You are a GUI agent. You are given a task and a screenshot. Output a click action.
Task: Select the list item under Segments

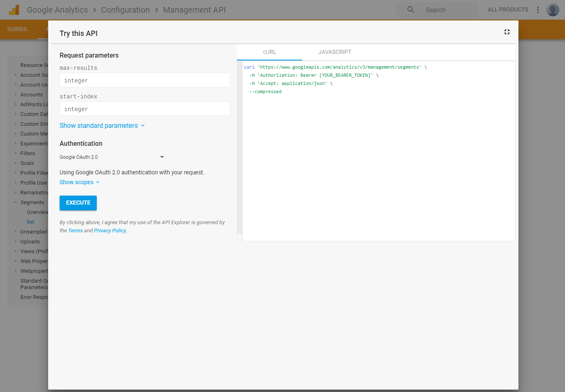(x=31, y=222)
